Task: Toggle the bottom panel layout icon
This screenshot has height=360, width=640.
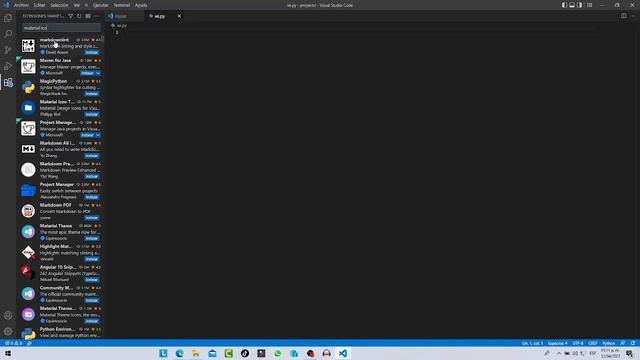Action: pos(572,5)
